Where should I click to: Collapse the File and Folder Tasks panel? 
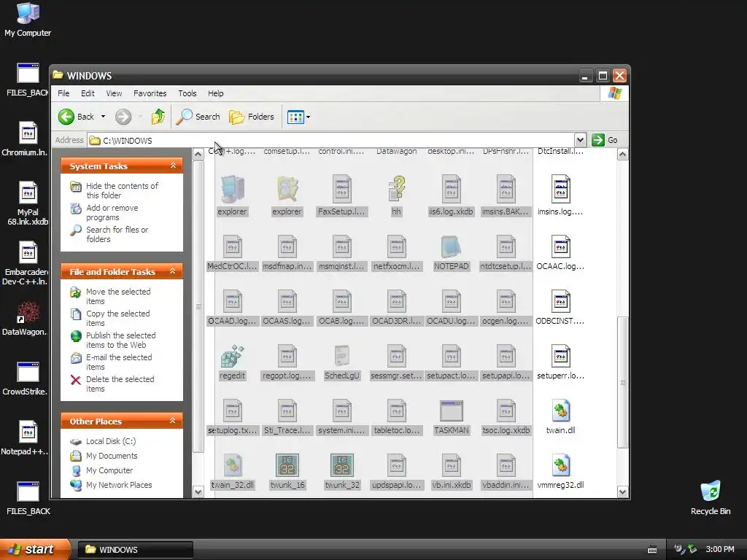[x=173, y=271]
